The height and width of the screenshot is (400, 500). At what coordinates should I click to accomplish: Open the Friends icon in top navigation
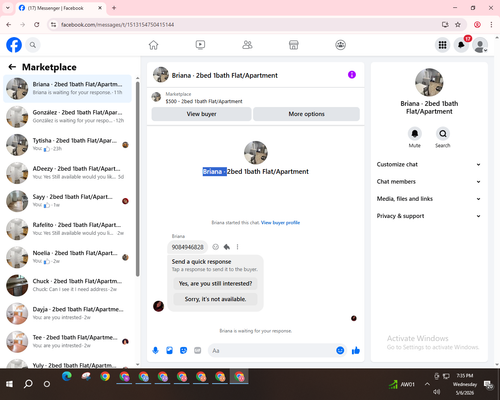tap(247, 45)
